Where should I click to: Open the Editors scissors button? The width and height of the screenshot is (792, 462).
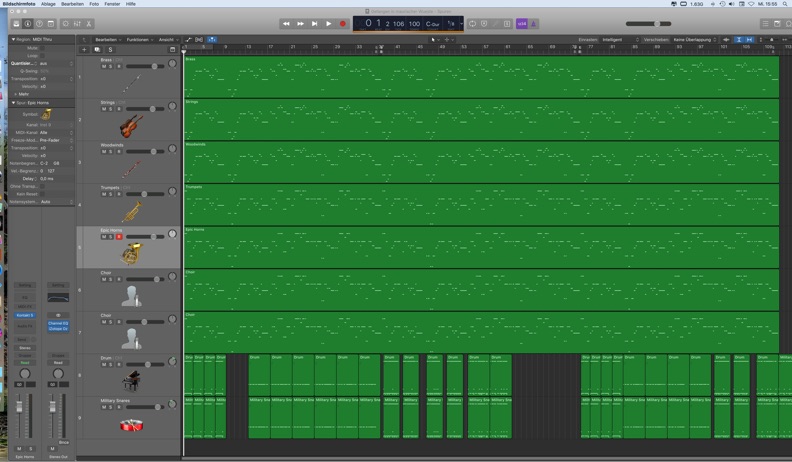click(89, 24)
